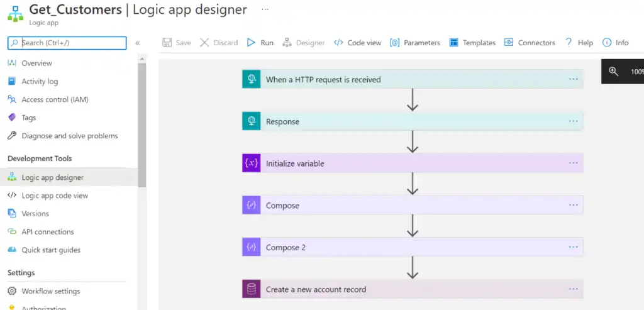Run the logic app

point(260,43)
